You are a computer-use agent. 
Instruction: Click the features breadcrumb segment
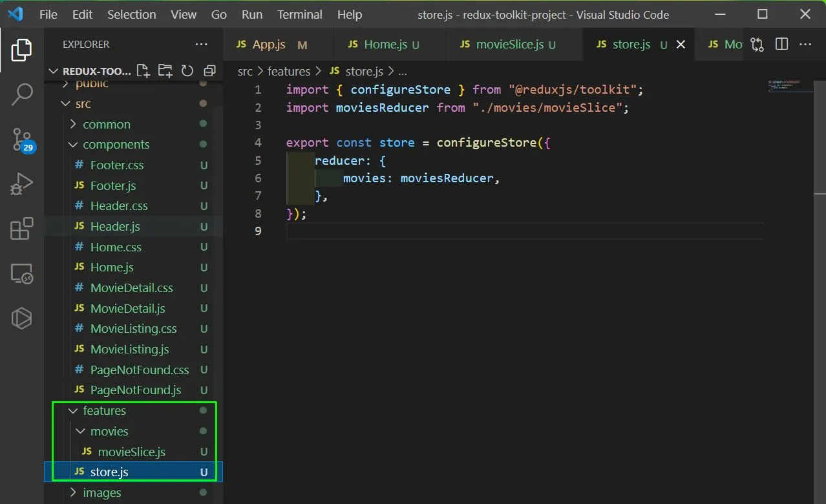289,71
